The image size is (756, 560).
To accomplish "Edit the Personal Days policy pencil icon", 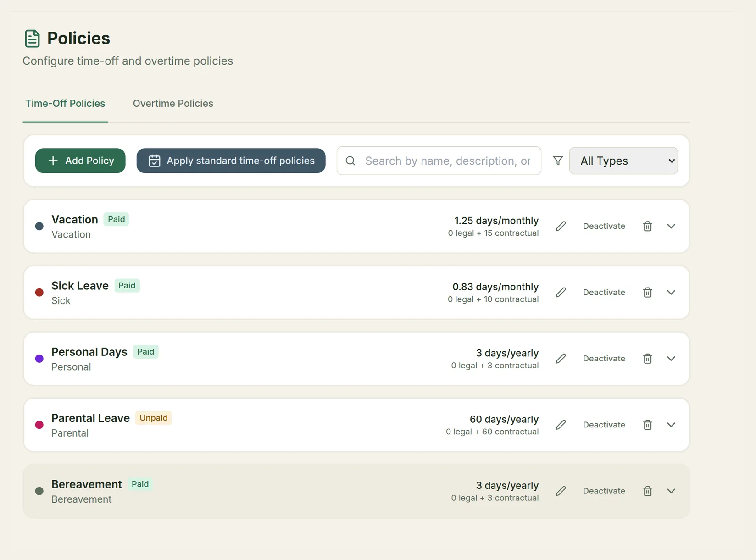I will [x=561, y=359].
